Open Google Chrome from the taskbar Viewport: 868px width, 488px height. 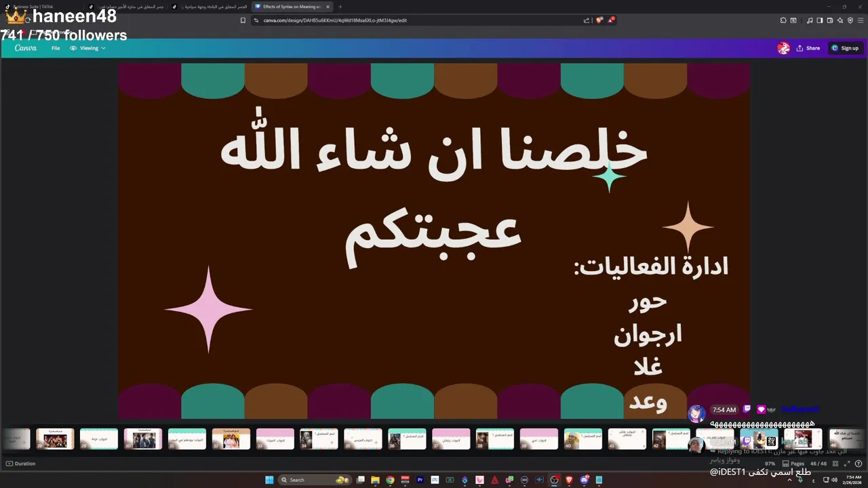(390, 480)
